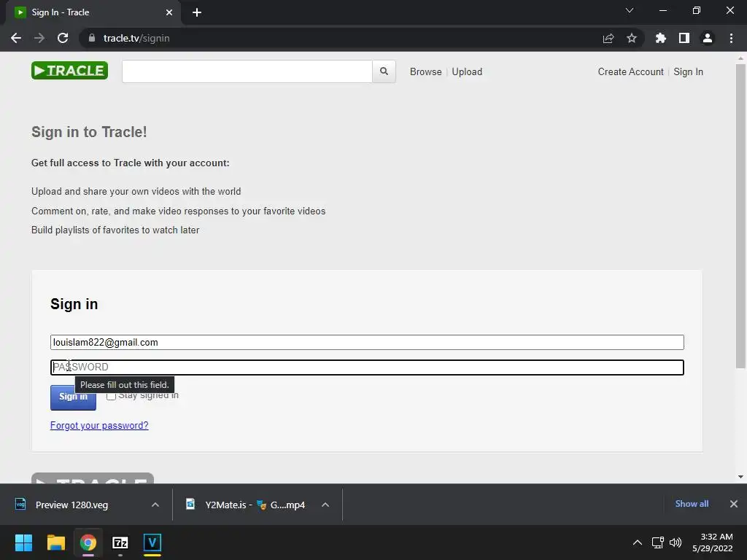Open a new tab with plus button

[197, 12]
